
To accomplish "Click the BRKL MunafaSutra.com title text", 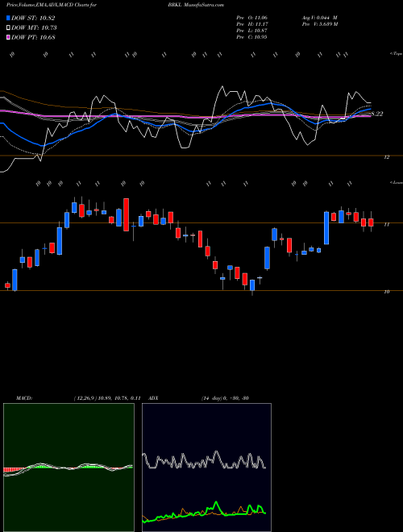I will coord(196,5).
